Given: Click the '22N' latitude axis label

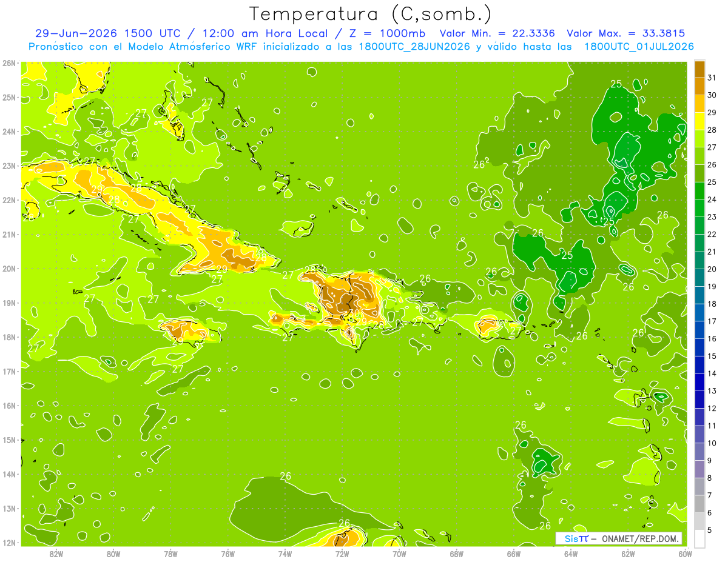Looking at the screenshot, I should pos(8,200).
